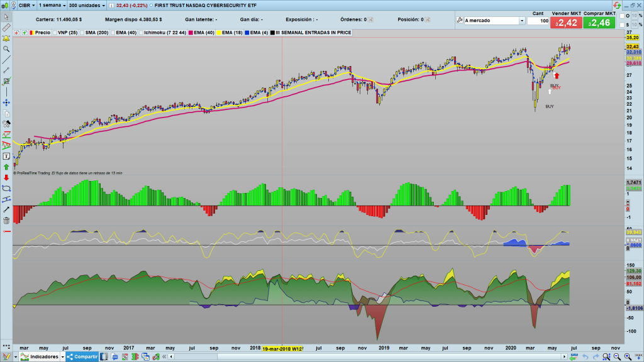The image size is (644, 362).
Task: Activate the magnifier zoom tool
Action: [x=6, y=49]
